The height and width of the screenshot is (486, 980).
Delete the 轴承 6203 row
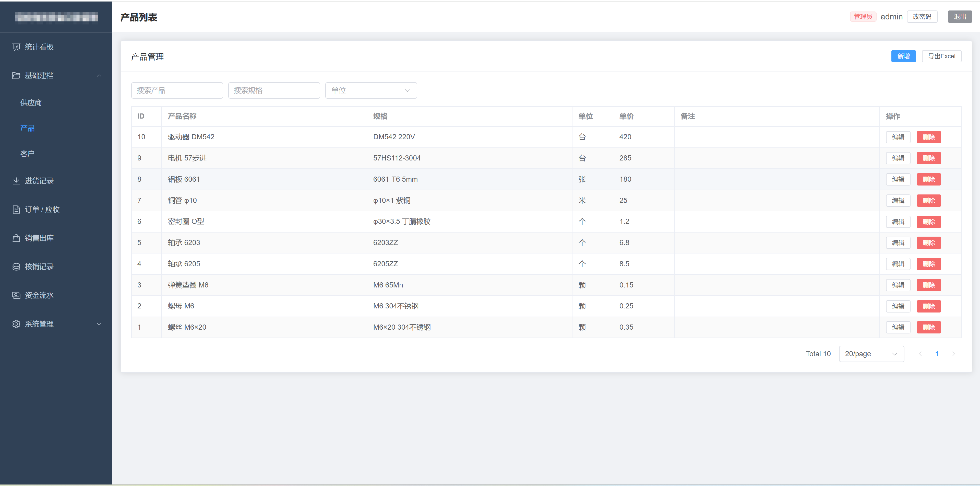point(929,242)
